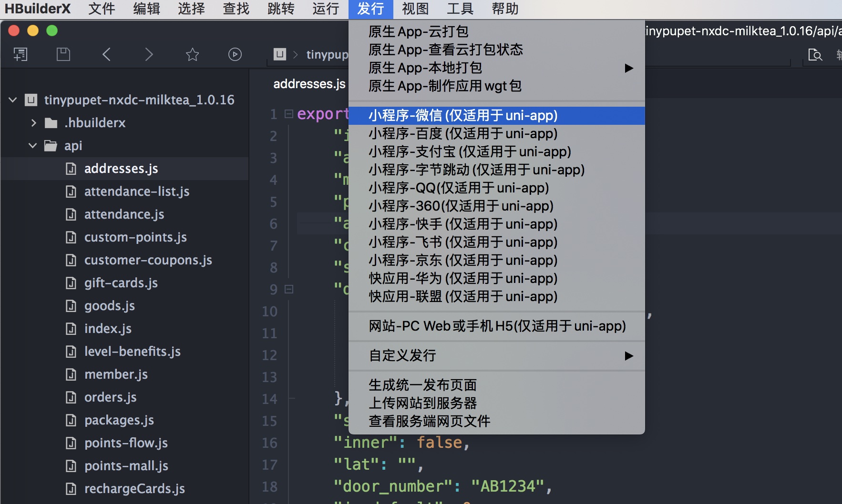Choose 查看服务端网页文件
The height and width of the screenshot is (504, 842).
click(497, 422)
